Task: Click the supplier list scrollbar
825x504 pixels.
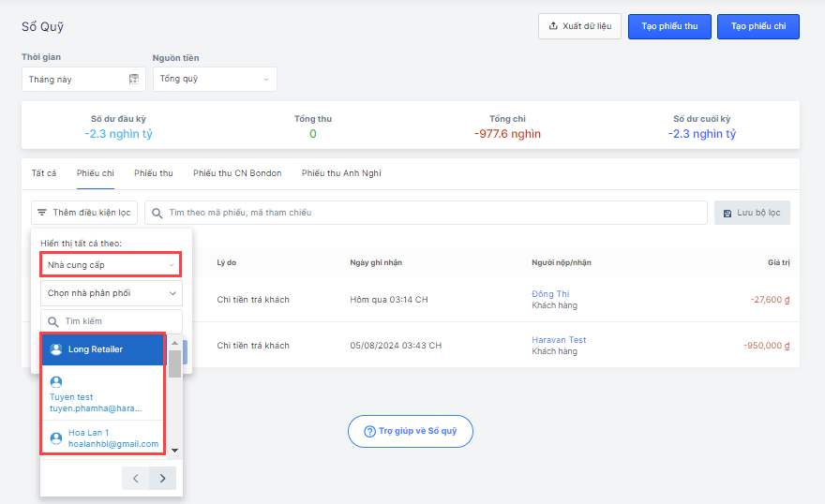Action: [x=174, y=366]
